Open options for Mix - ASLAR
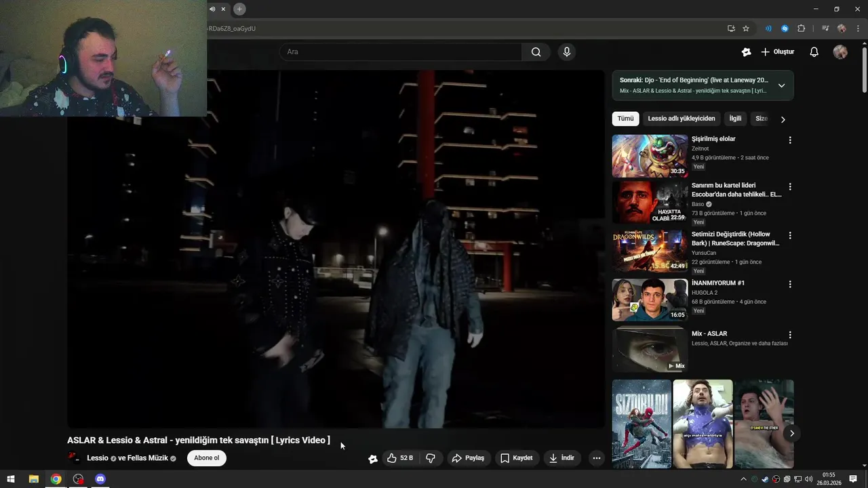 coord(789,335)
